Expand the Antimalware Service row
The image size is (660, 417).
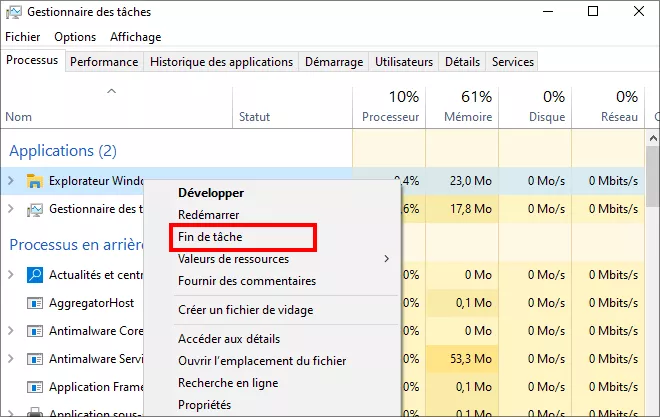pos(11,359)
